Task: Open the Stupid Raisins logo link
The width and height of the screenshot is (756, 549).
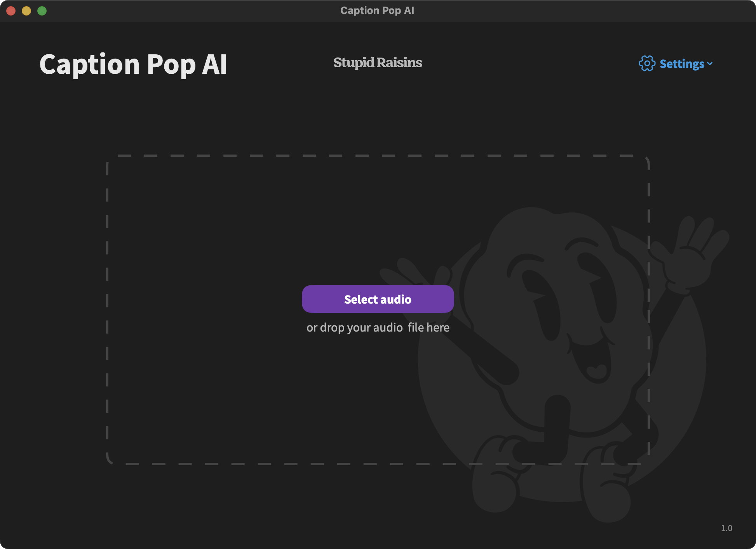Action: click(378, 63)
